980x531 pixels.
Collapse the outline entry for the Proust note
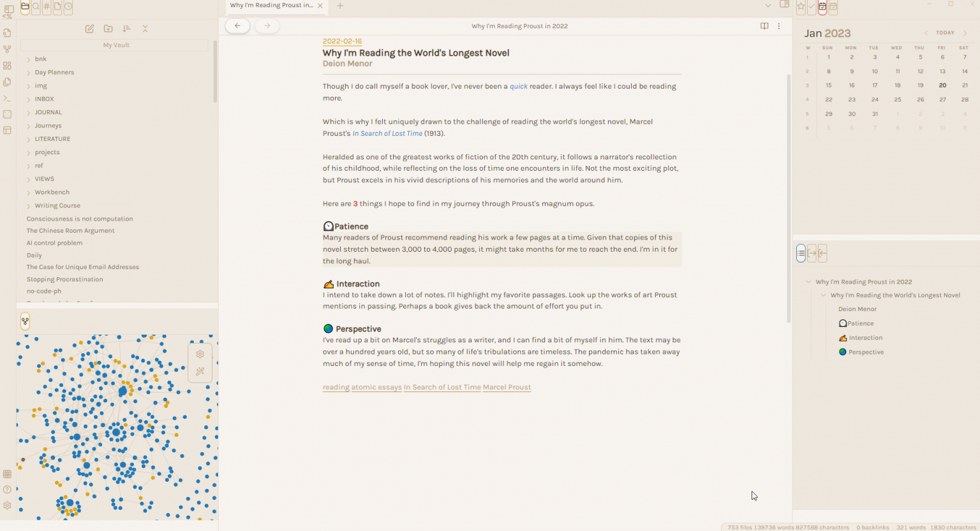[809, 282]
